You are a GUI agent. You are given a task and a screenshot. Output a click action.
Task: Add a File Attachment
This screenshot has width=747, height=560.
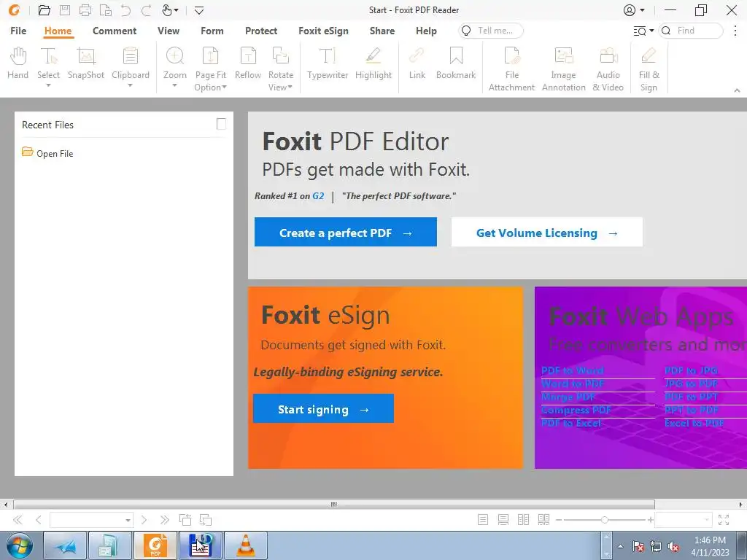[511, 69]
